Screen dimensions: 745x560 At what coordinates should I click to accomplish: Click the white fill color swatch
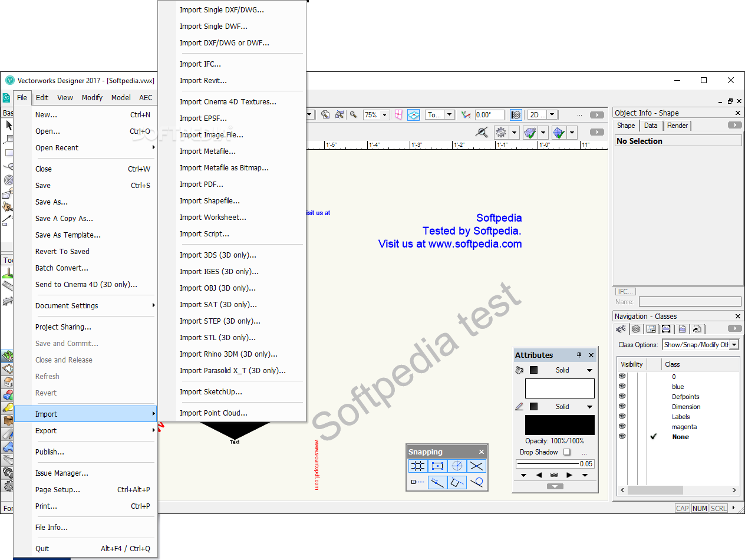point(559,388)
